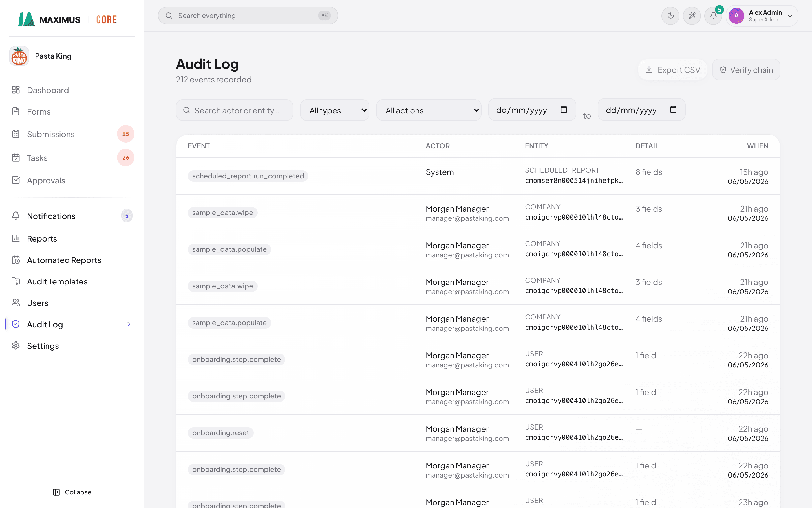Click the Alex Admin avatar
Image resolution: width=812 pixels, height=508 pixels.
click(x=736, y=16)
